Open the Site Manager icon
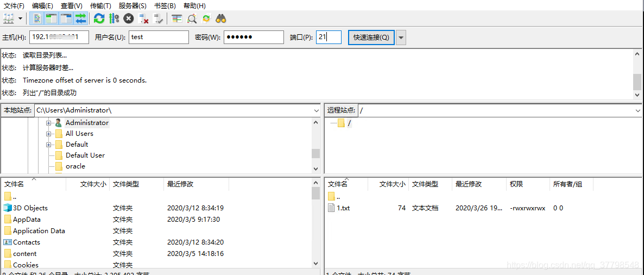The height and width of the screenshot is (275, 644). [9, 18]
